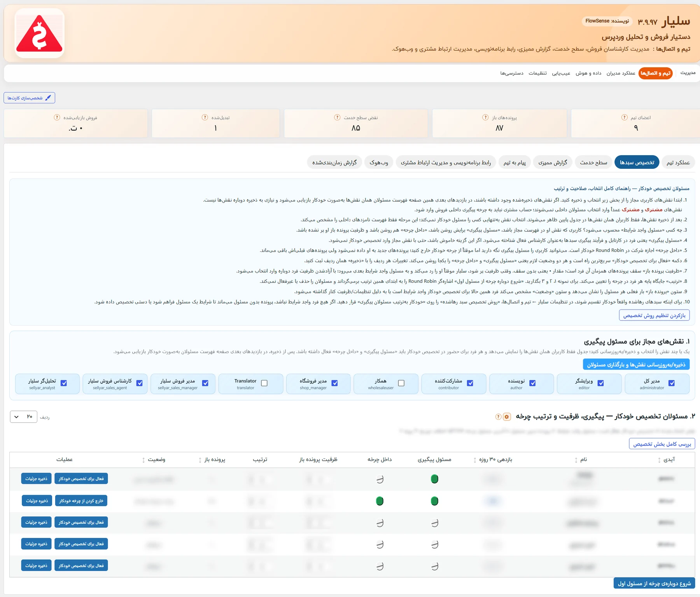This screenshot has width=700, height=597.
Task: Switch to the عملکرد تیم sub-tab
Action: click(678, 163)
